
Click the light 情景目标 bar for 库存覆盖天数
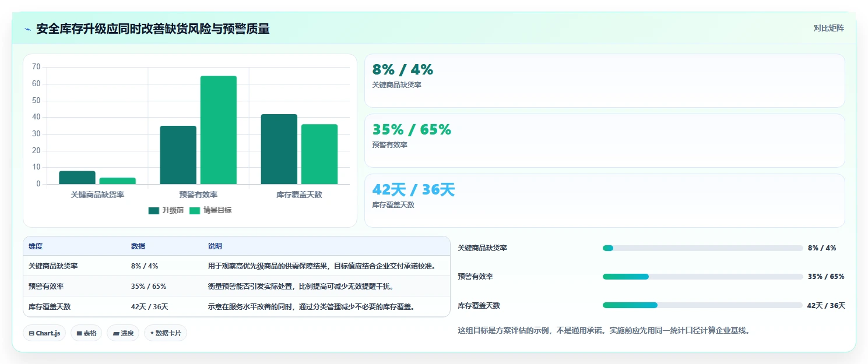point(319,154)
